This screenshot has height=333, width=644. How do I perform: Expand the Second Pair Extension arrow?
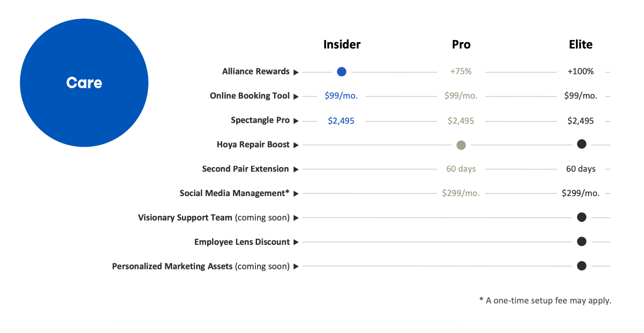pos(296,169)
